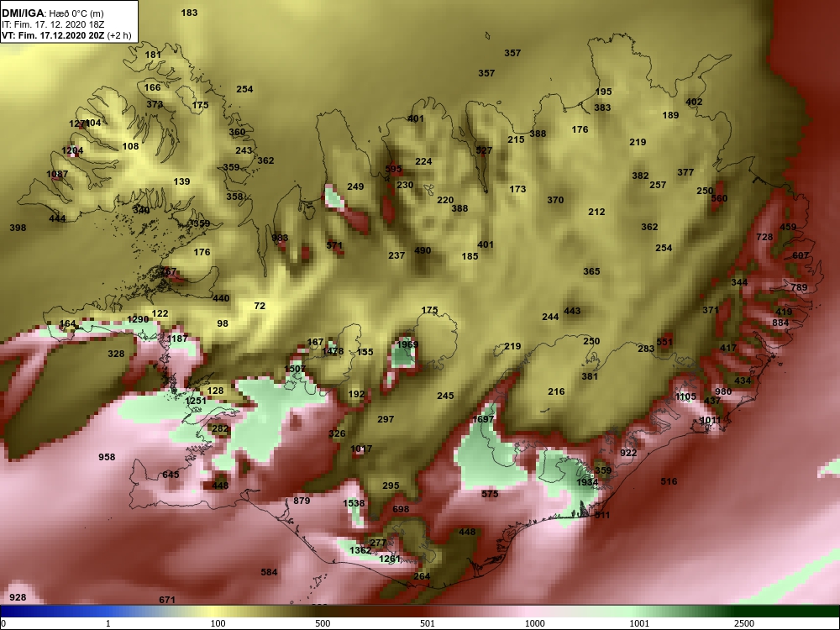Select the valid time line 'VT: Fim. 17.12.2020 20Z'

point(53,35)
